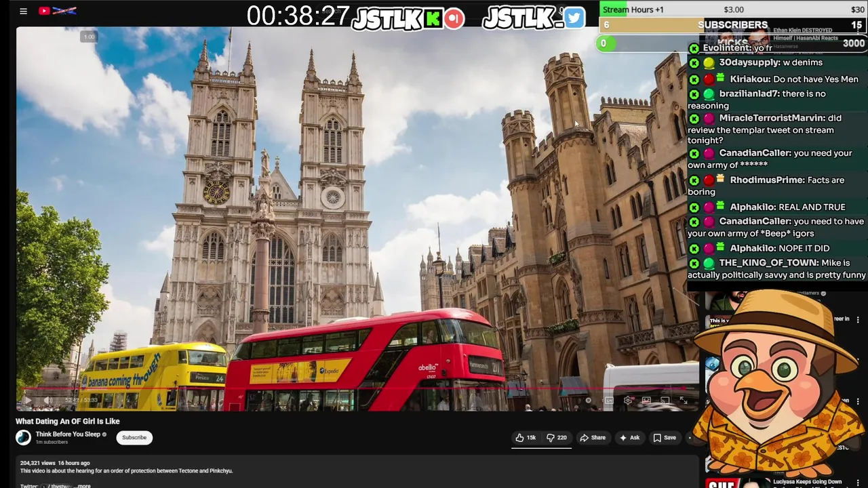Select username MiracleTerroristMarvin in chat

(x=772, y=118)
